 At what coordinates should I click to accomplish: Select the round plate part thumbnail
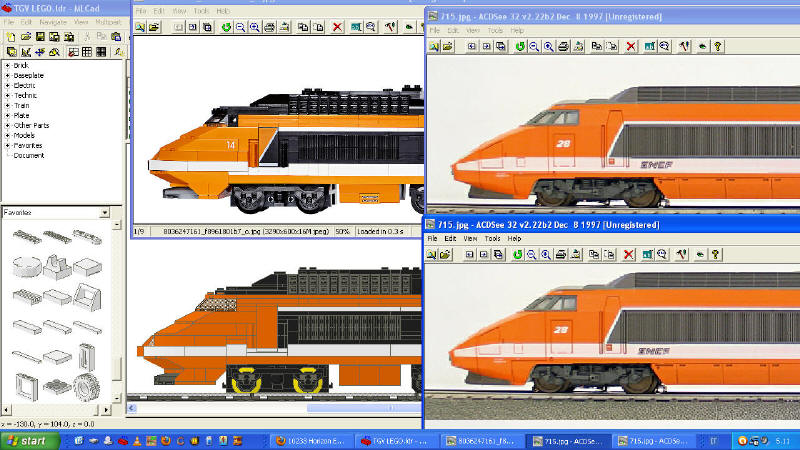tap(27, 267)
